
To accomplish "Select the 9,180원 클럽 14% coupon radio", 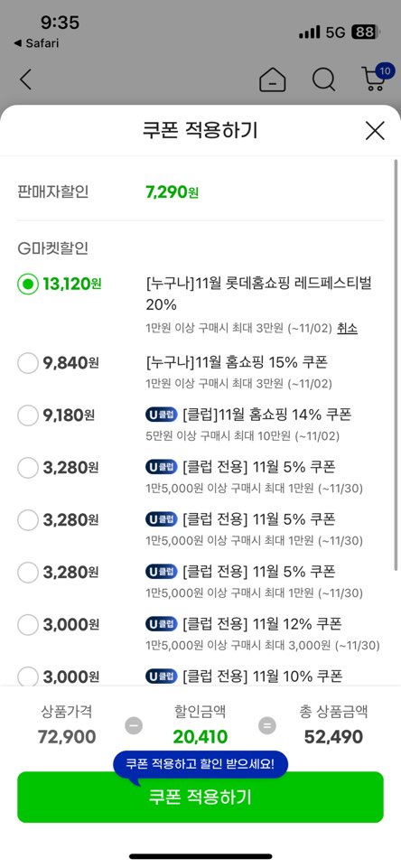I will (x=28, y=415).
